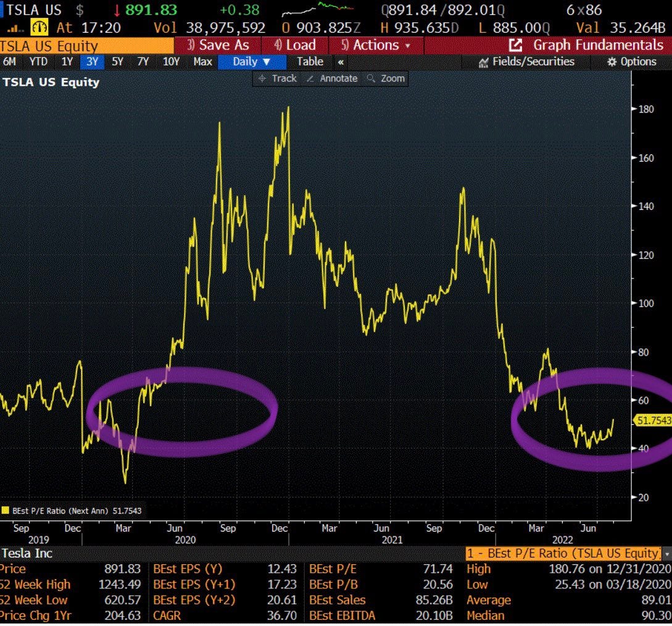Click the bid/ask quote 891.84/892.01
Screen dimensions: 672x626
[x=442, y=10]
